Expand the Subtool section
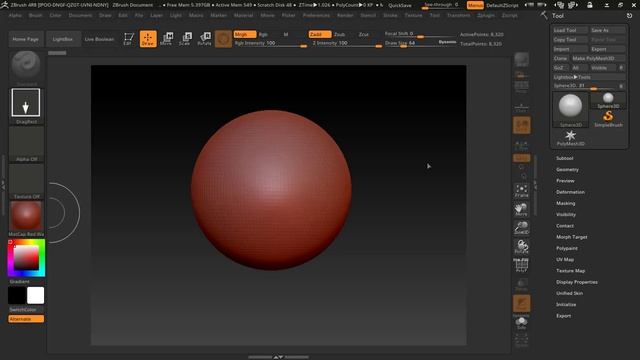The height and width of the screenshot is (360, 640). tap(565, 158)
